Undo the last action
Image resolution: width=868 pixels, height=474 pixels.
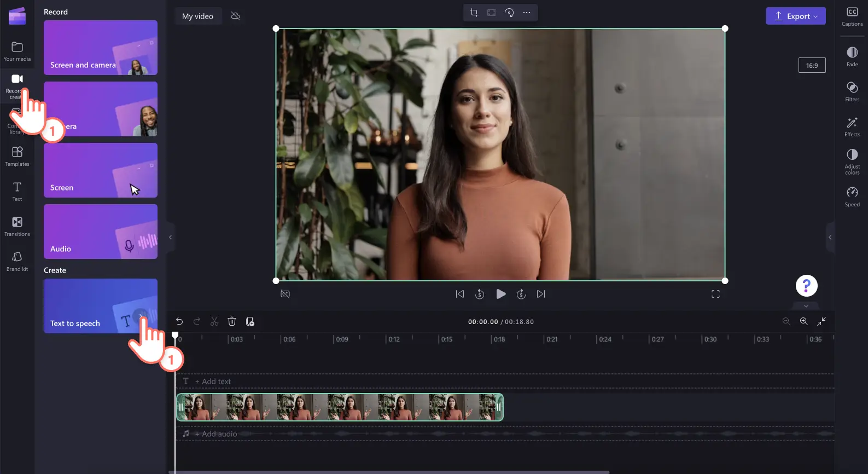[179, 321]
